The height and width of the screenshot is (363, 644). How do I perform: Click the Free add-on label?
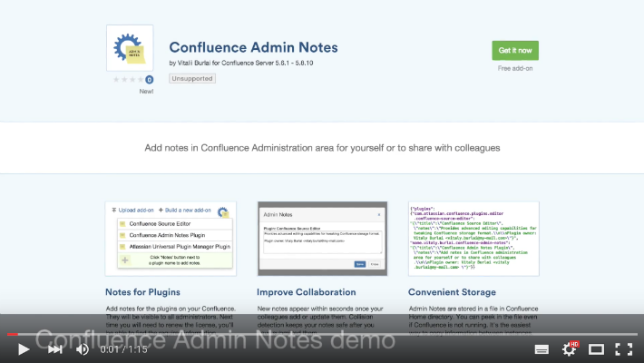click(515, 69)
